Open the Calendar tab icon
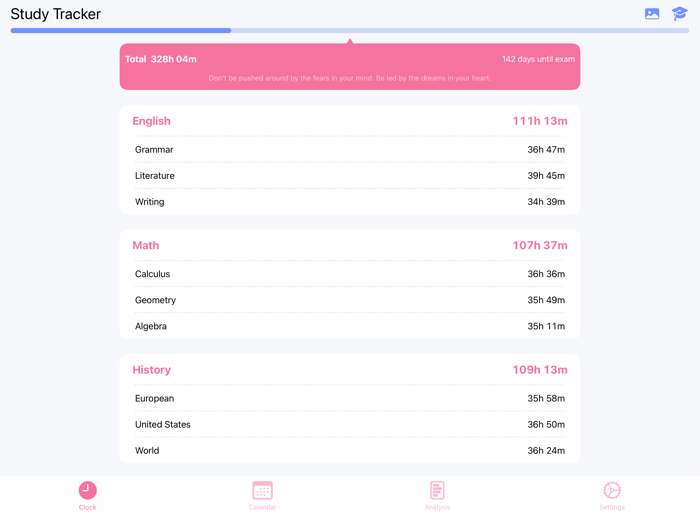The width and height of the screenshot is (700, 525). [262, 490]
